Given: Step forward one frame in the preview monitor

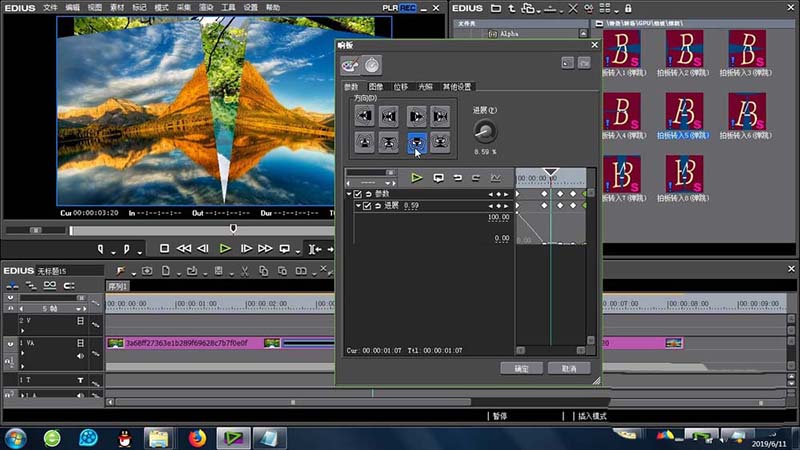Looking at the screenshot, I should coord(246,248).
